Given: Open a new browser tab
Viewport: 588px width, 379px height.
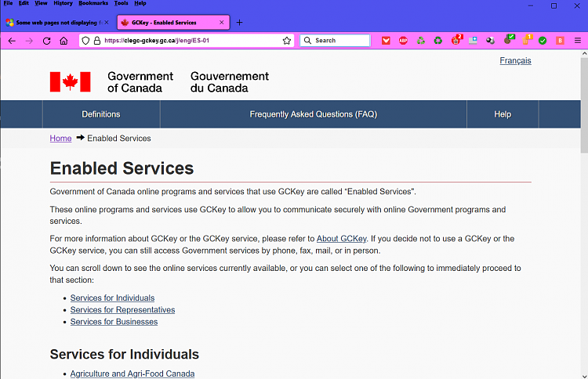Looking at the screenshot, I should (239, 23).
